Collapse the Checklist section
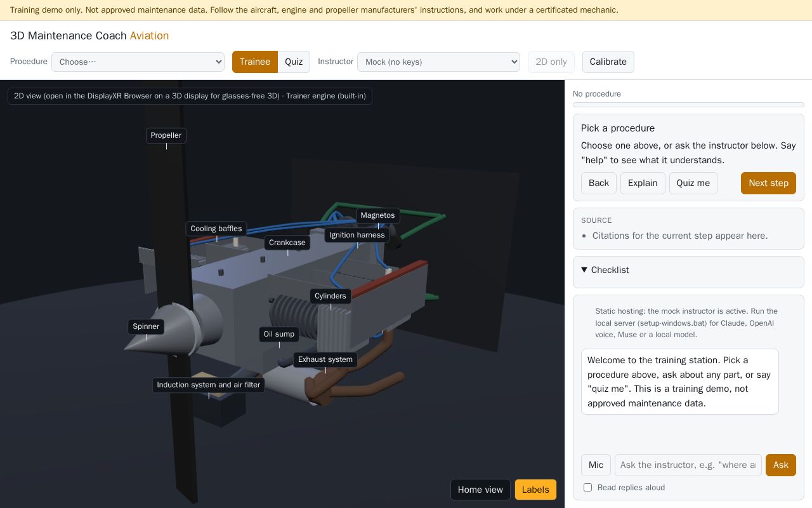Screen dimensions: 812x508 [x=605, y=270]
